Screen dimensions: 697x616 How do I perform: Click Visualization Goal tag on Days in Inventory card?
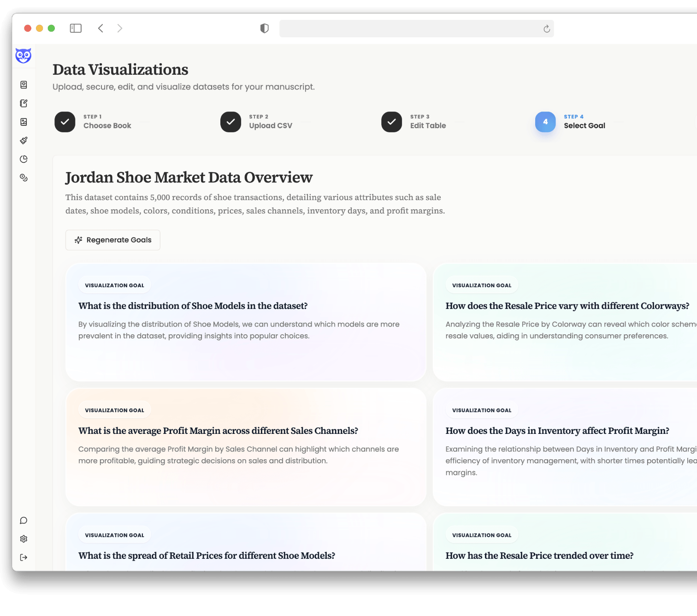click(x=482, y=410)
